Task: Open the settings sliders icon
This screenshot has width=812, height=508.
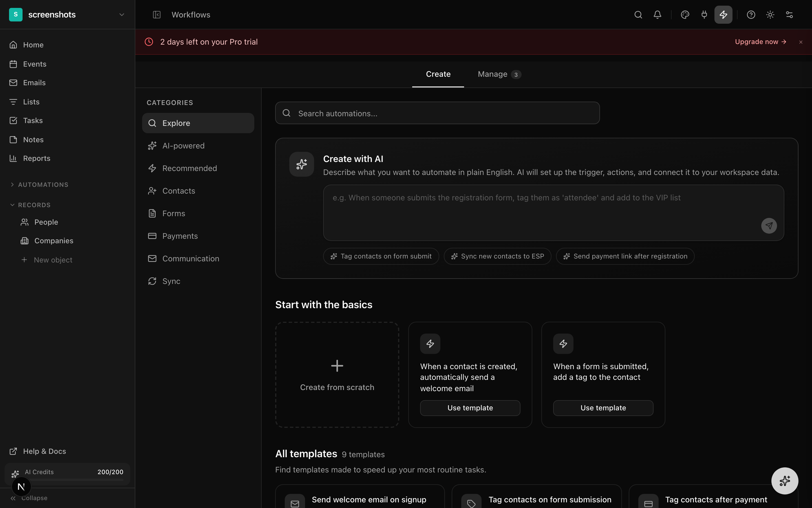Action: [789, 15]
